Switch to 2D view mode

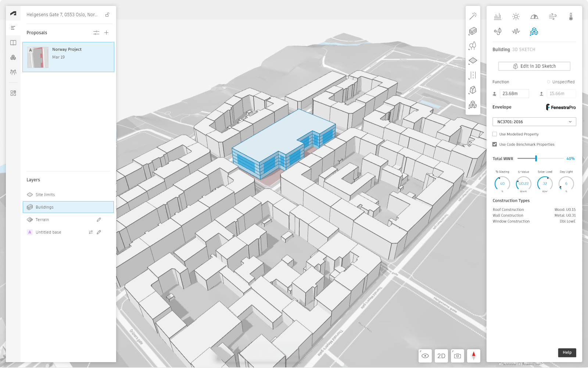click(x=441, y=356)
